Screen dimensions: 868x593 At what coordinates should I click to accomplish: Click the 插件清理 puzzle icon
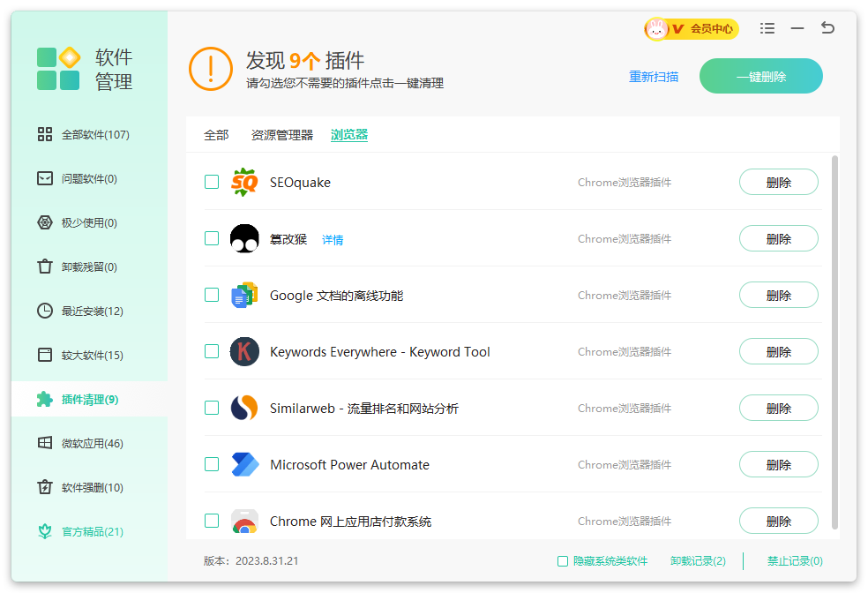tap(45, 399)
